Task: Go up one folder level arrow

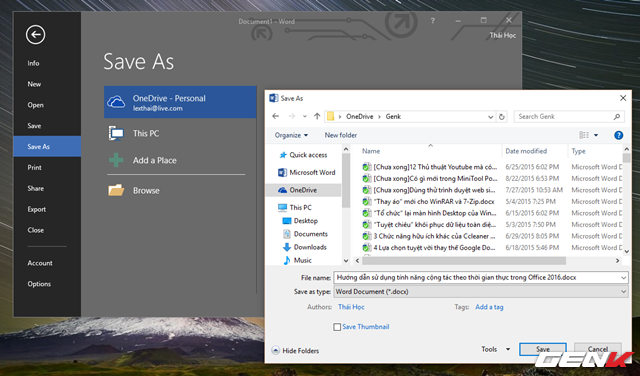Action: pyautogui.click(x=317, y=116)
